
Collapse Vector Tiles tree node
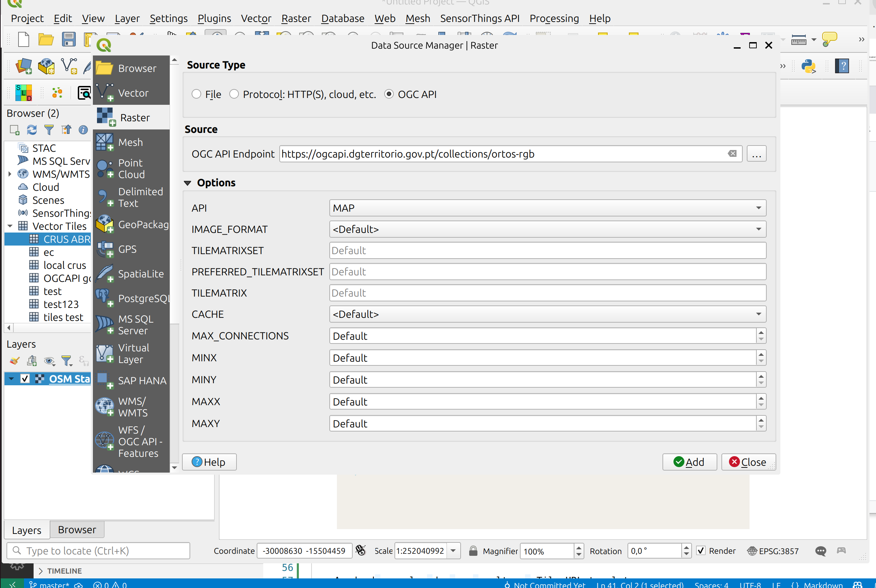(x=10, y=226)
